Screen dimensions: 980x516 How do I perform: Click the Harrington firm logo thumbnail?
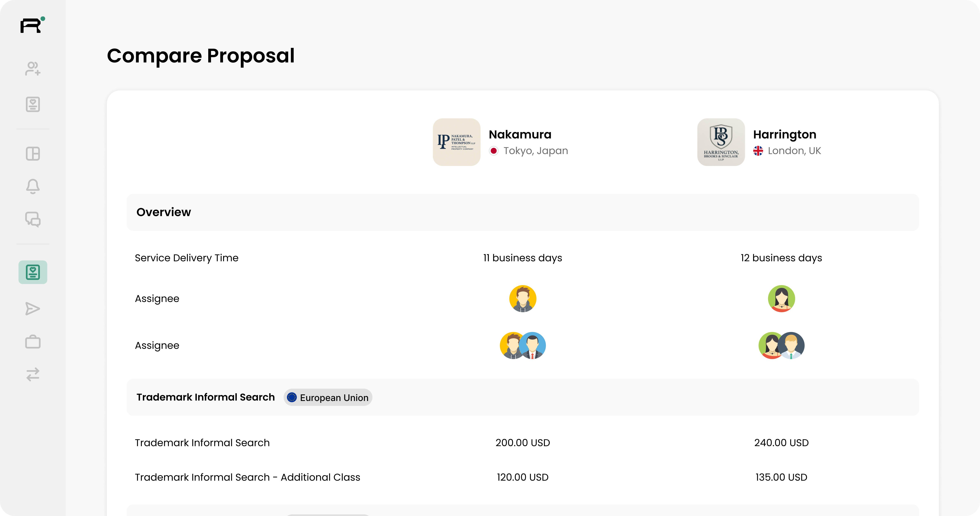721,142
